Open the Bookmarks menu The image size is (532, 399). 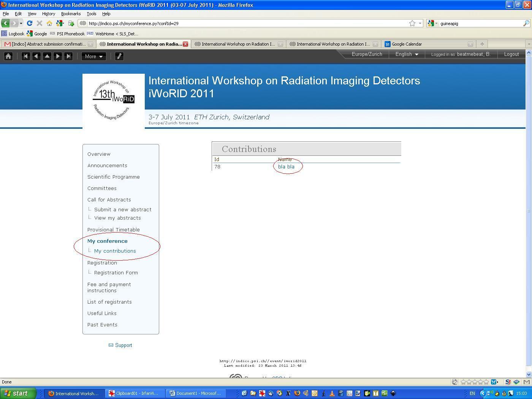pos(71,14)
